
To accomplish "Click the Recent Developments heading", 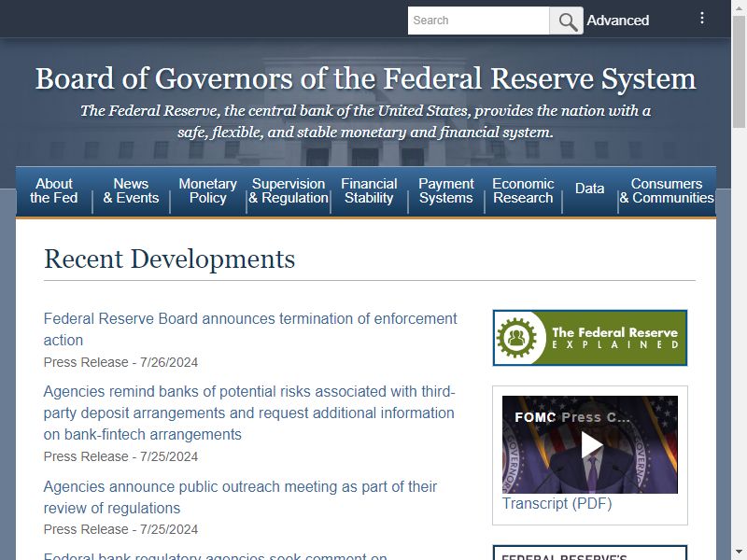I will point(170,259).
